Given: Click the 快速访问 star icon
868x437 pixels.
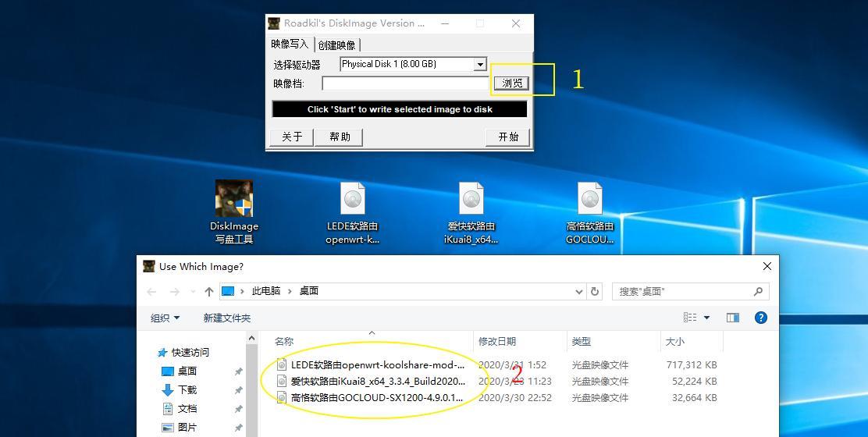Looking at the screenshot, I should [162, 353].
